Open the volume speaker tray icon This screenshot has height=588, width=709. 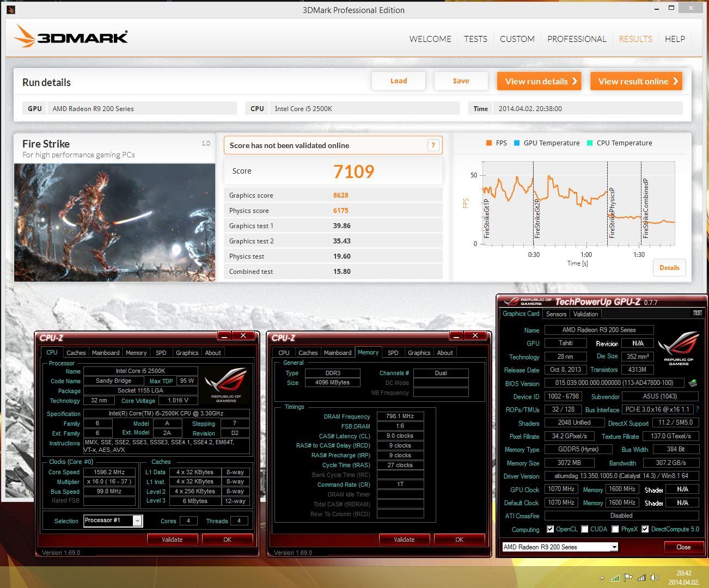point(655,578)
